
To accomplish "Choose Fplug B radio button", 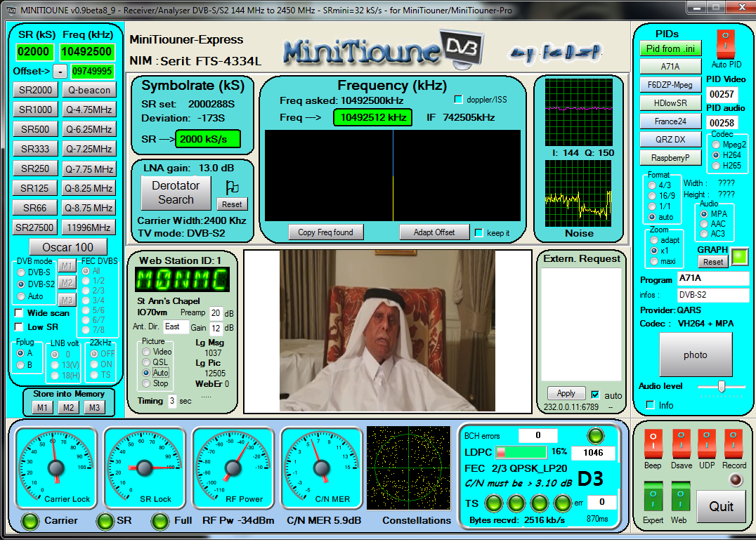I will point(20,364).
